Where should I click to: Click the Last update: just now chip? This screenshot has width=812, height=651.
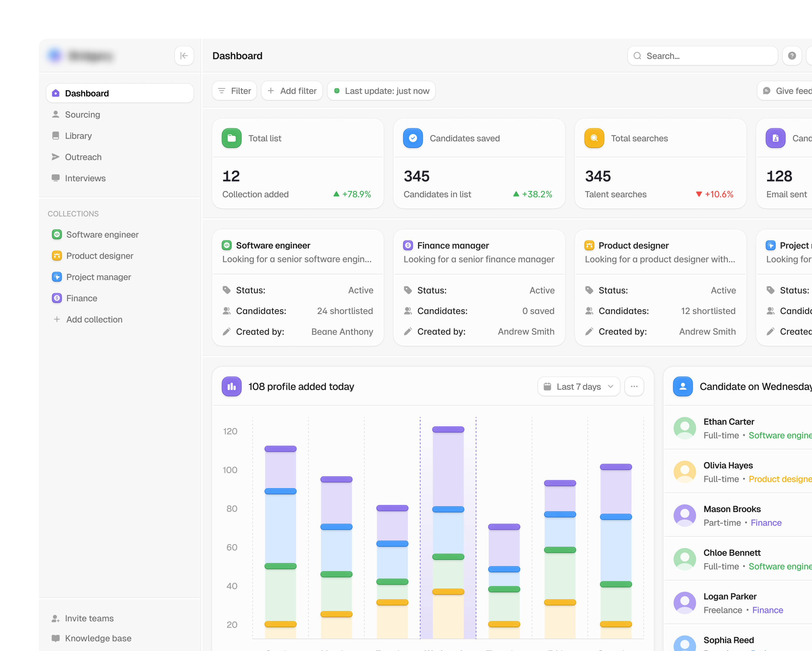[x=381, y=91]
